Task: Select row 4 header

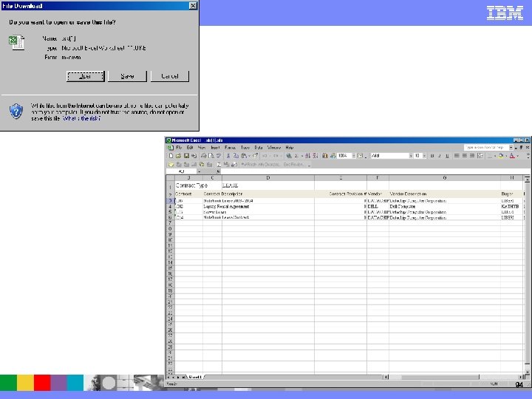Action: [171, 206]
